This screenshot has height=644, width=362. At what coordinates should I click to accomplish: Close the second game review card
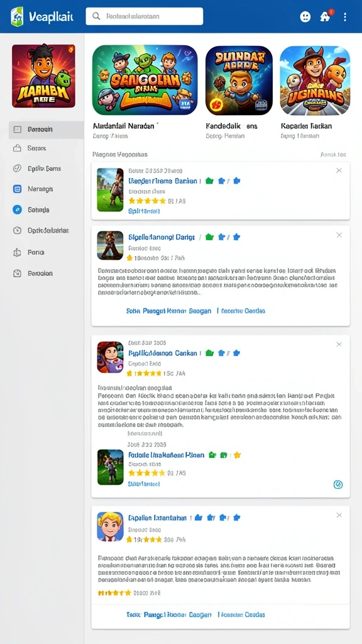[x=339, y=235]
